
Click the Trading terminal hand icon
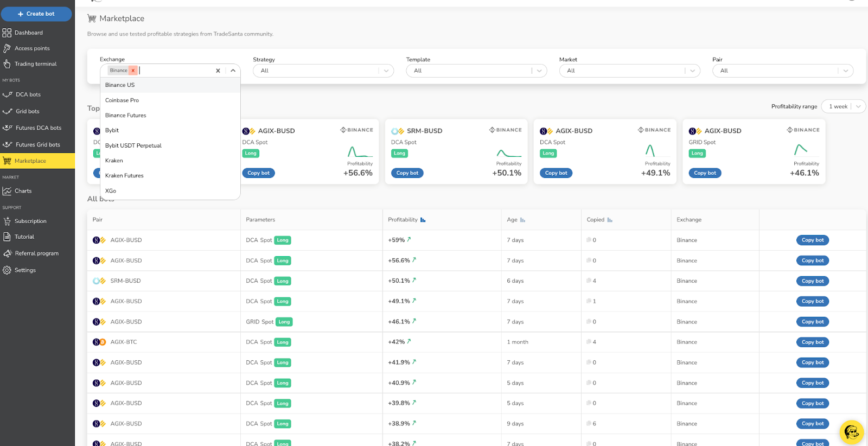7,64
